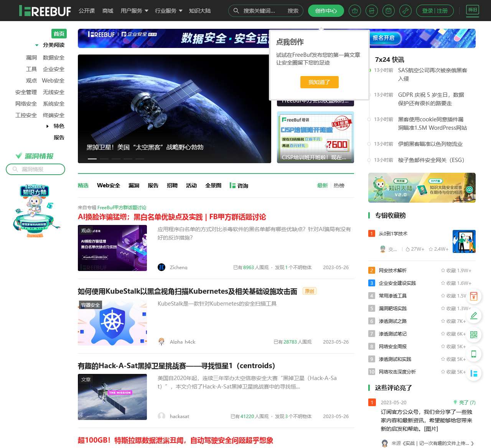Open the 知识大陆 menu item
491x448 pixels.
200,11
